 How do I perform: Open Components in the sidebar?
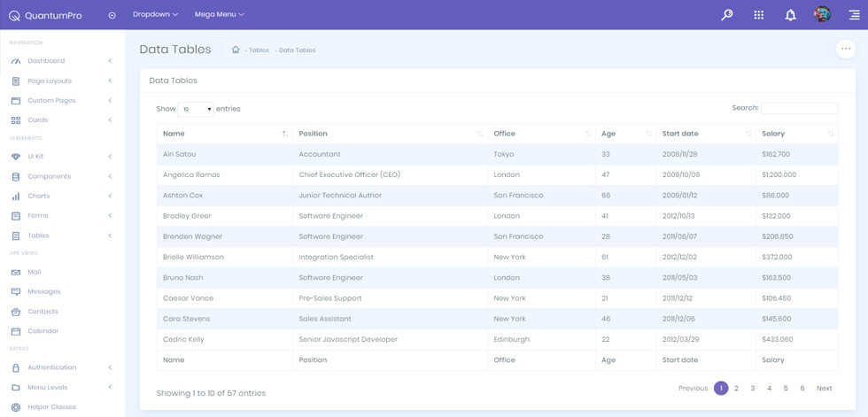pos(50,176)
